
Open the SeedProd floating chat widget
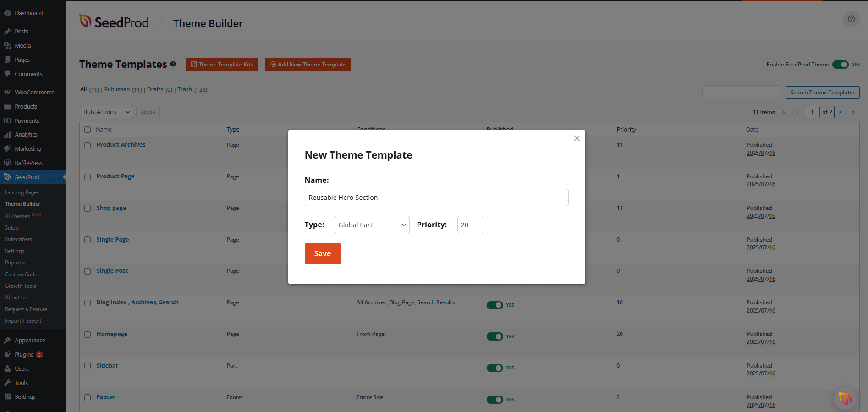(845, 398)
